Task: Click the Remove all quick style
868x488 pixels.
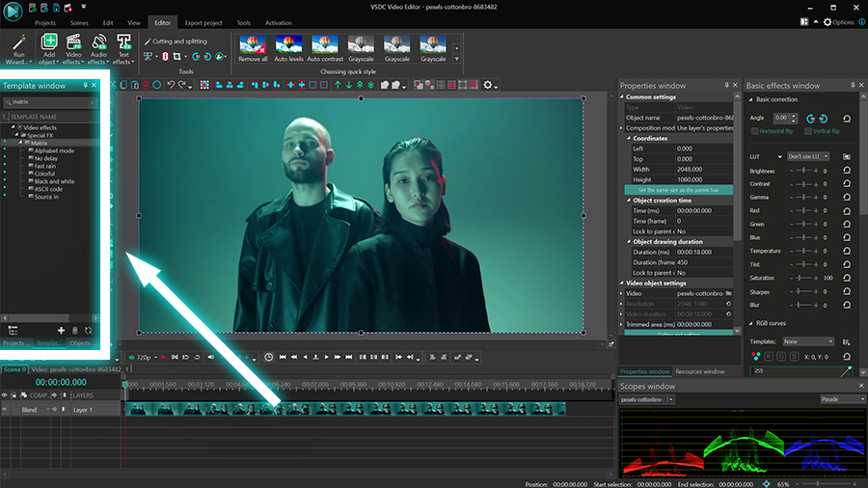Action: (253, 44)
